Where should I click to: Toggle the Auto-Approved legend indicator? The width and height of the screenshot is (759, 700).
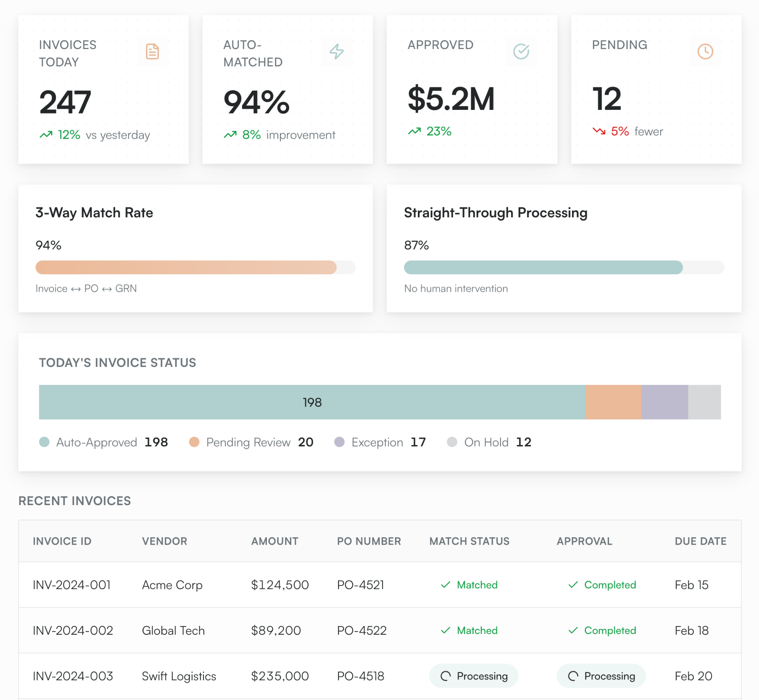pyautogui.click(x=44, y=442)
